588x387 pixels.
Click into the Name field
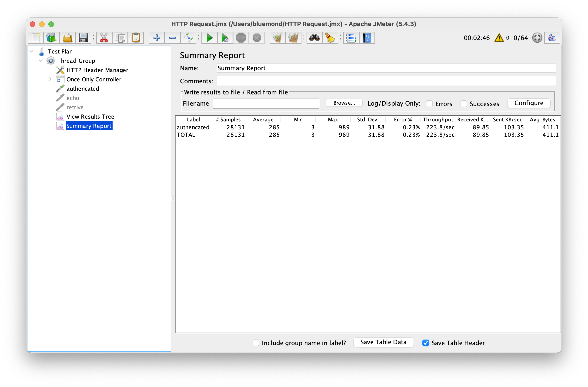pyautogui.click(x=386, y=68)
